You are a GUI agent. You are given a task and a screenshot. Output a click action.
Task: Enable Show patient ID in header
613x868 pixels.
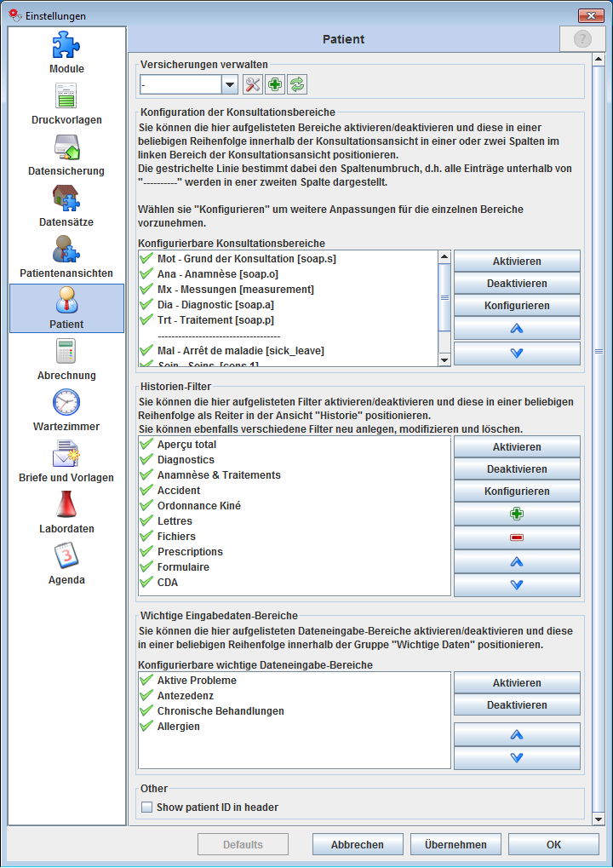pyautogui.click(x=146, y=808)
